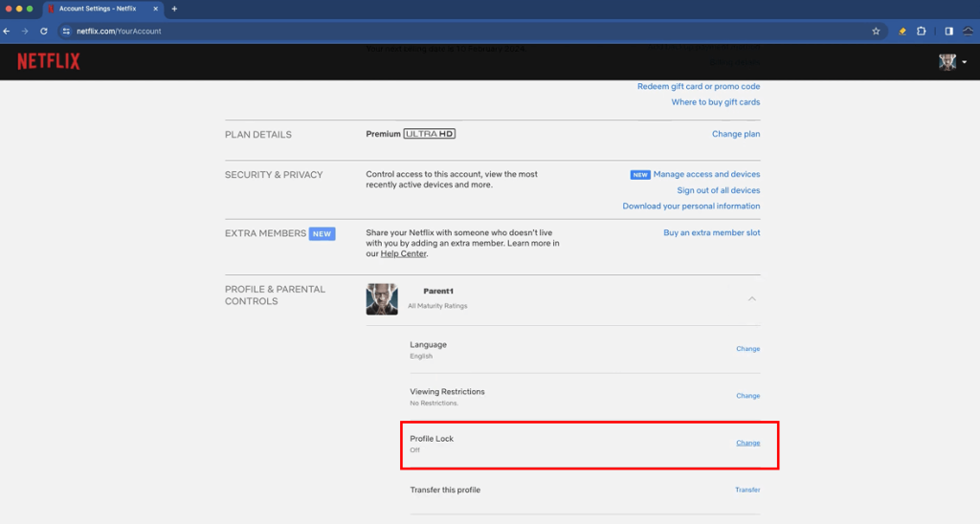Click the ULTRA HD badge
Viewport: 980px width, 524px height.
click(430, 134)
